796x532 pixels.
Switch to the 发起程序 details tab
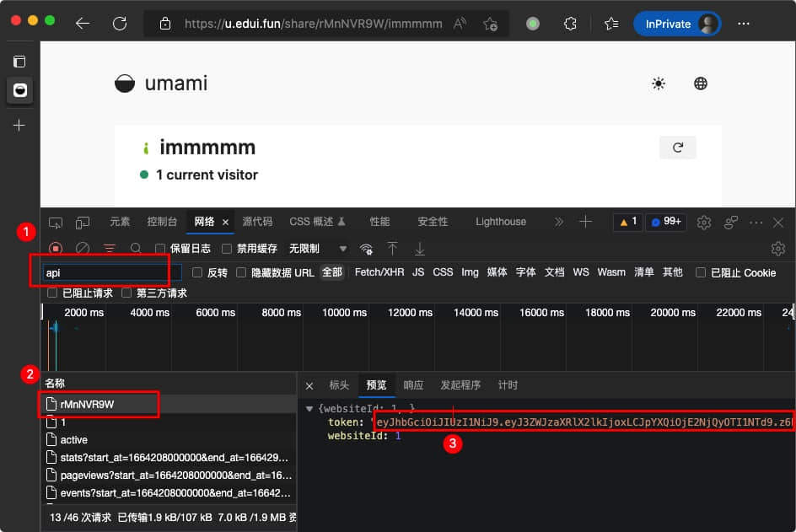[x=460, y=384]
